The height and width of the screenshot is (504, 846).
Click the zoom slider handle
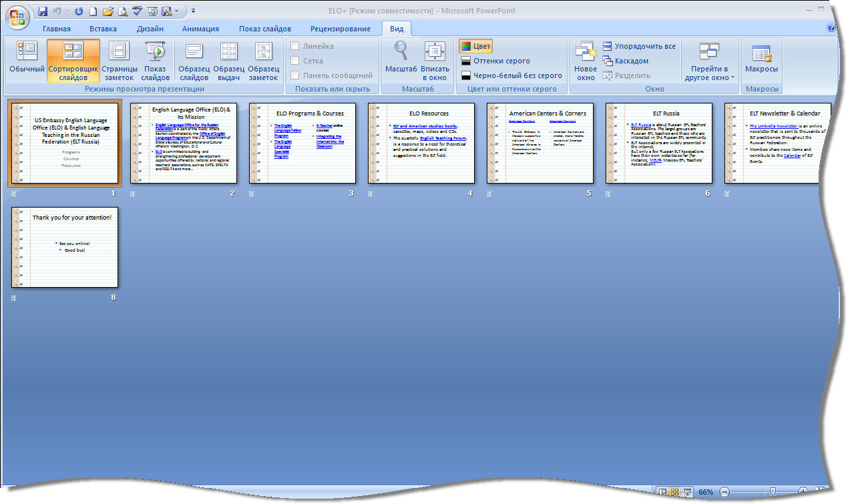(773, 492)
